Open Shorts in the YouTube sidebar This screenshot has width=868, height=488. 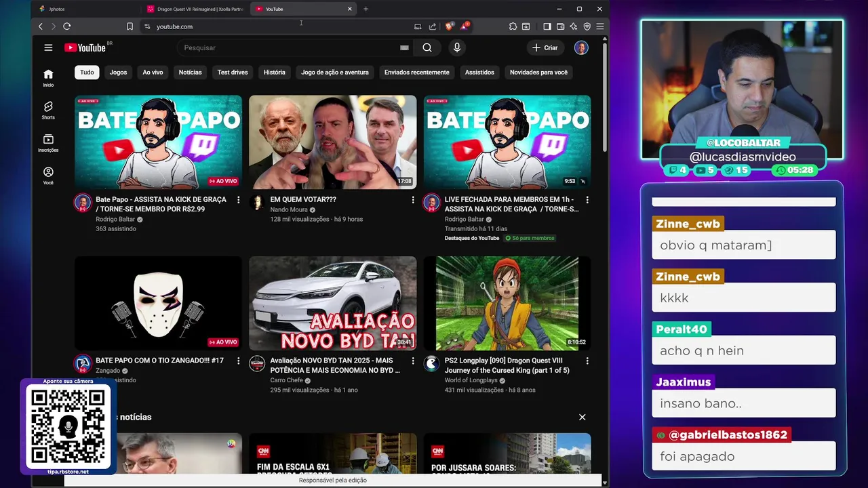(x=48, y=110)
